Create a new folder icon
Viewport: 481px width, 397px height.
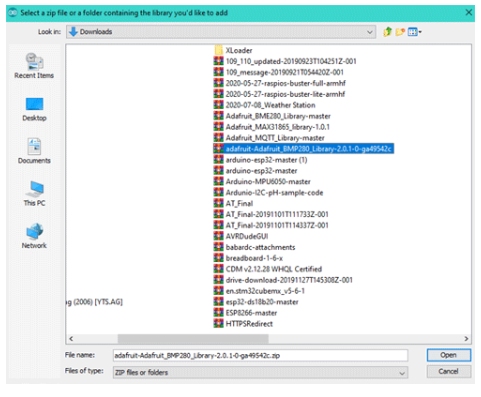[x=400, y=32]
